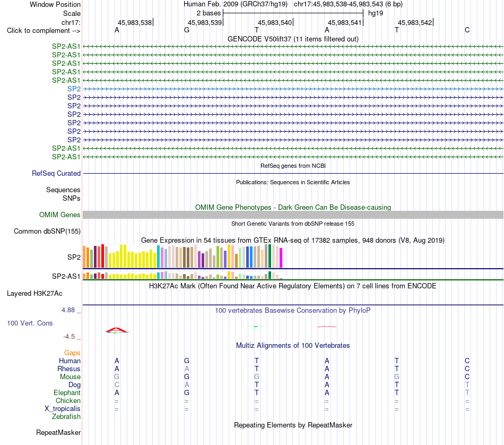The width and height of the screenshot is (504, 445).
Task: Click the '100 Vert. Cons' track label
Action: click(x=30, y=323)
